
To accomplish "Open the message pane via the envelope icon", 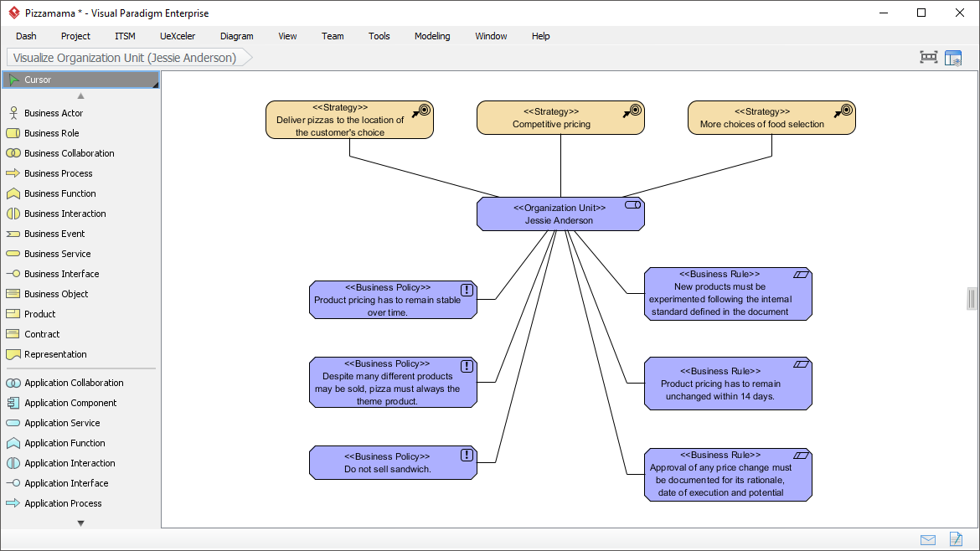I will tap(927, 539).
